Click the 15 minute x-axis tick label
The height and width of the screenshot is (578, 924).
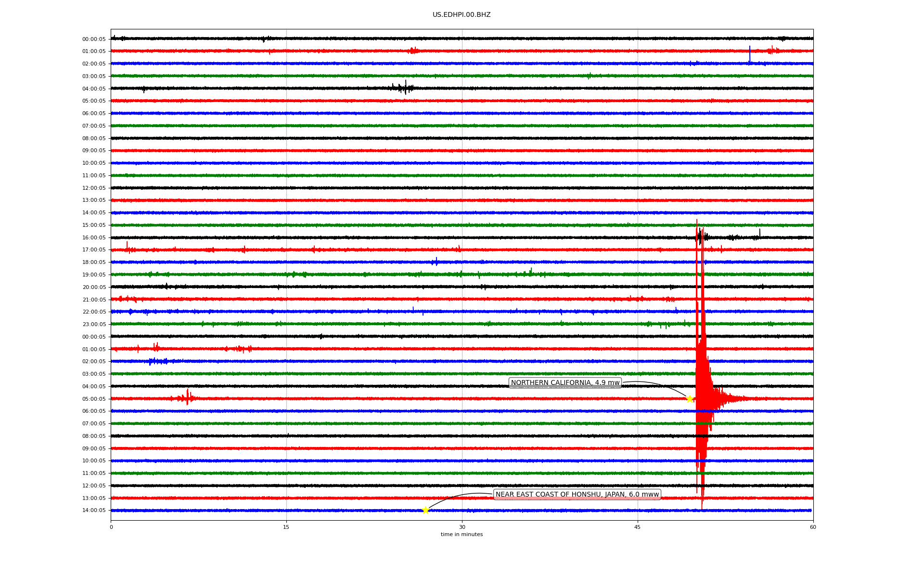coord(286,527)
